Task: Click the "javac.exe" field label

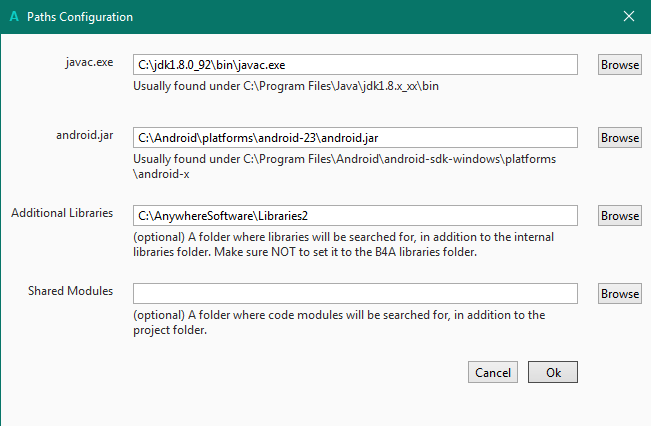Action: (89, 62)
